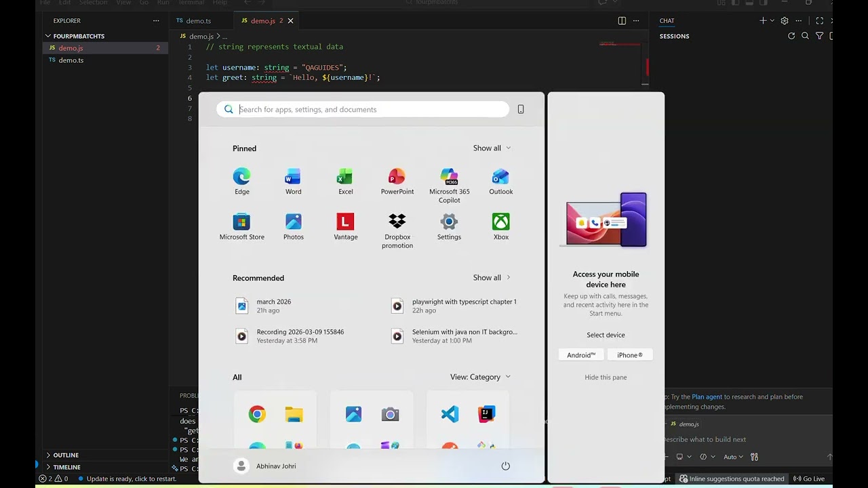Expand the OUTLINE section
This screenshot has width=868, height=488.
(x=66, y=455)
